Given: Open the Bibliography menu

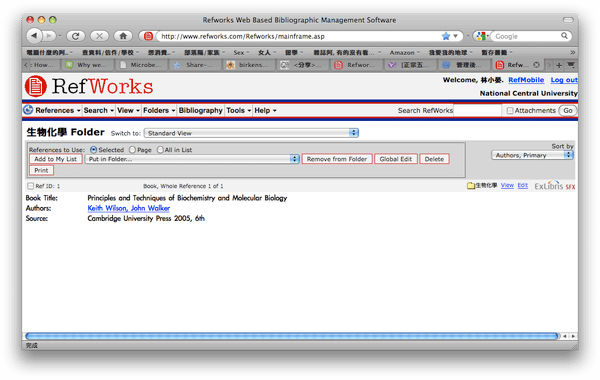Looking at the screenshot, I should [x=201, y=110].
